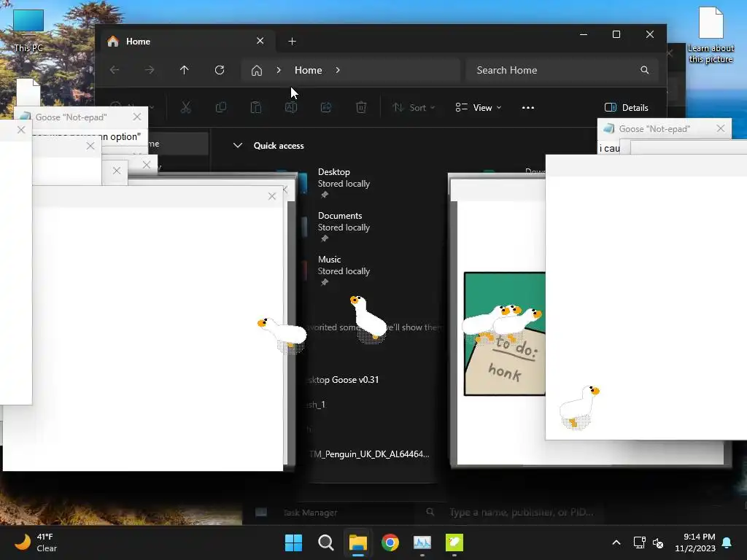Open Learn about this picture desktop icon
The image size is (747, 560).
(x=711, y=35)
